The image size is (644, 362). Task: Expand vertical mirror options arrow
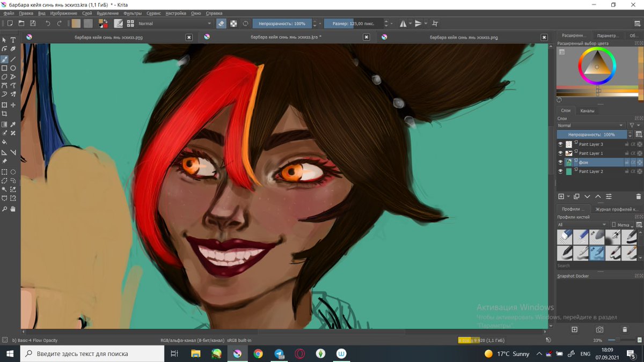tap(426, 24)
